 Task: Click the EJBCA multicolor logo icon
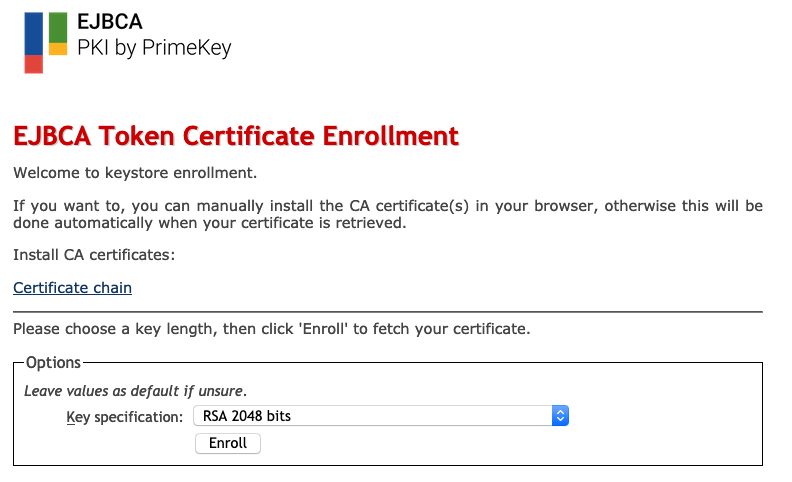pos(46,43)
